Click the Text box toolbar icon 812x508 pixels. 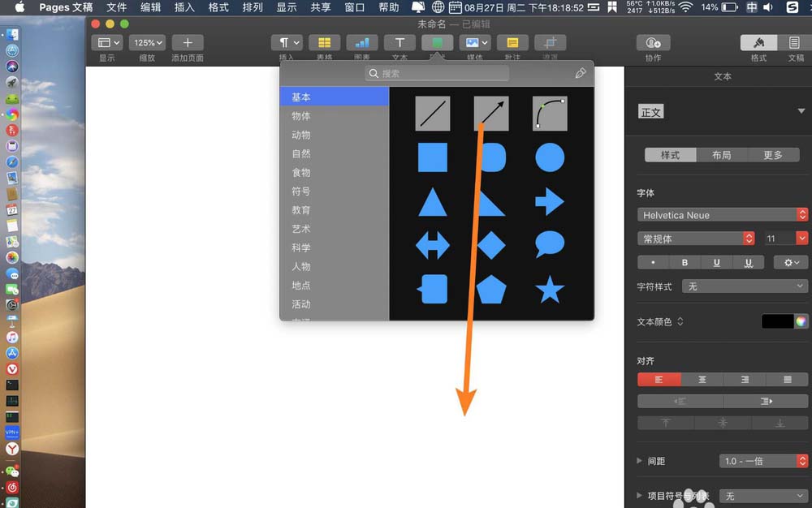coord(400,42)
